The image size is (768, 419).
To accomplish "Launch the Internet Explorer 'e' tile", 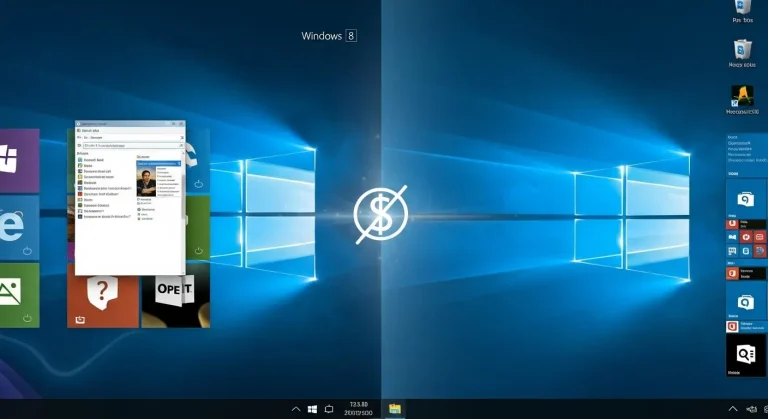I will (x=19, y=227).
